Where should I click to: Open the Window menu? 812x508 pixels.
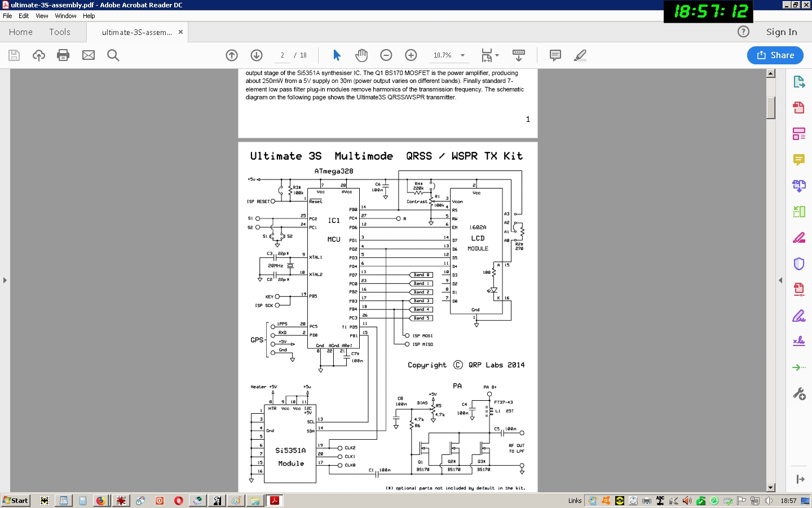(x=65, y=16)
